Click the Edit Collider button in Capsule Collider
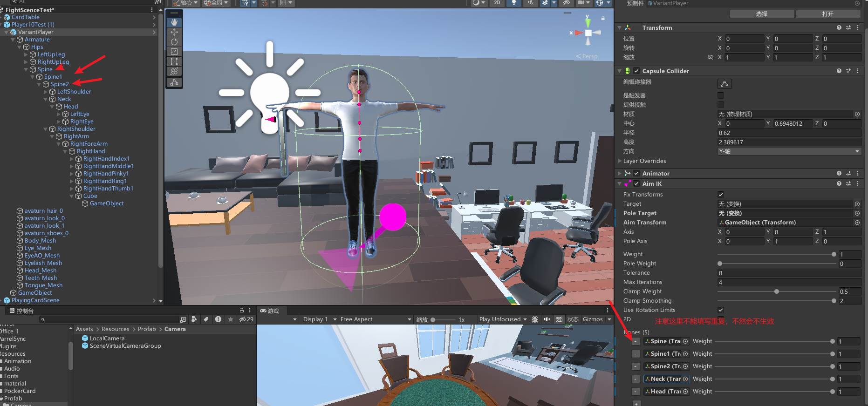The height and width of the screenshot is (406, 868). (724, 84)
